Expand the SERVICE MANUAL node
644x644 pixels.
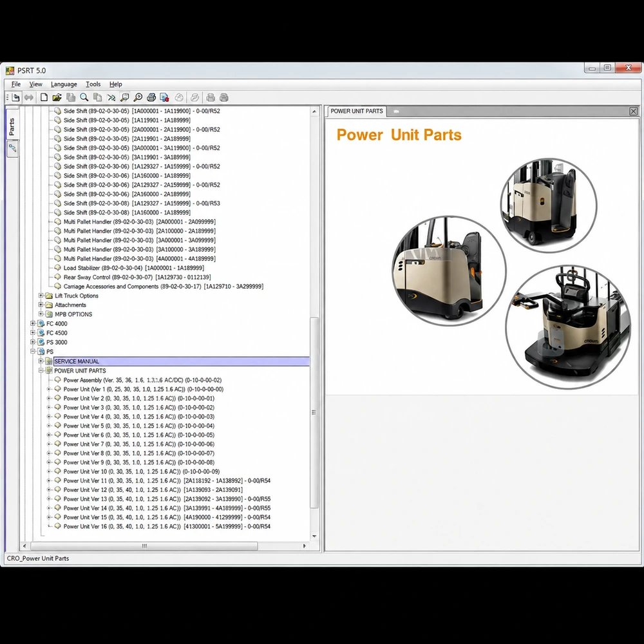click(x=41, y=361)
